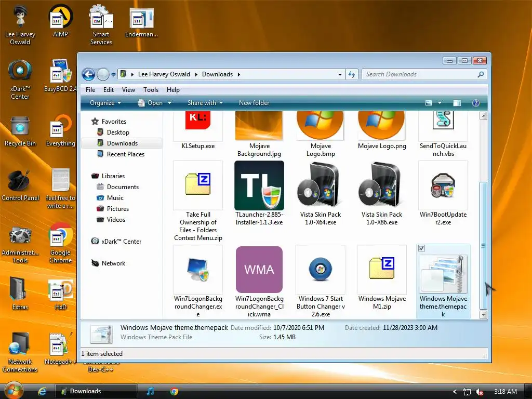Click the vertical scrollbar thumb
532x399 pixels.
coord(484,246)
